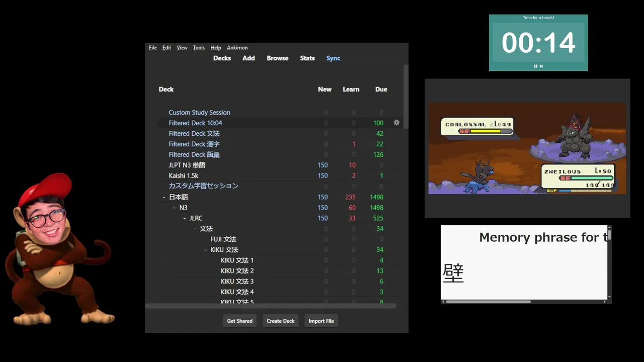Pause the break countdown timer

pos(535,66)
